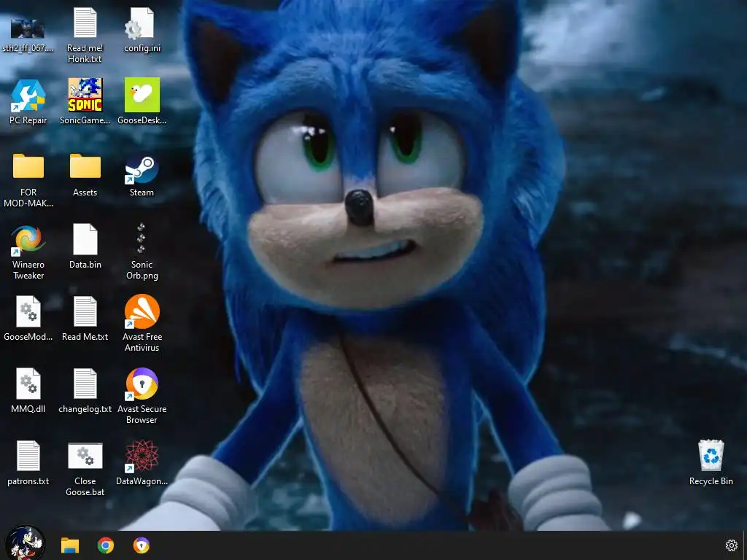
Task: Open the Read Me.txt document
Action: tap(85, 311)
